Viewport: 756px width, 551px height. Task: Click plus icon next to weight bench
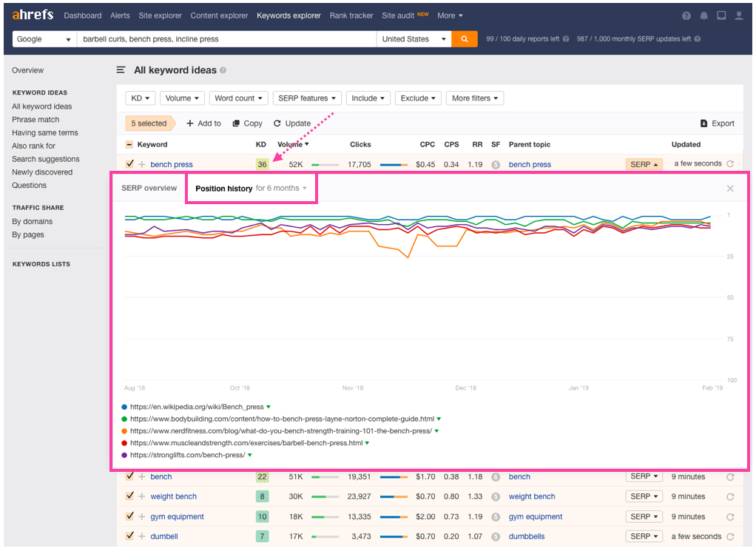[x=142, y=496]
